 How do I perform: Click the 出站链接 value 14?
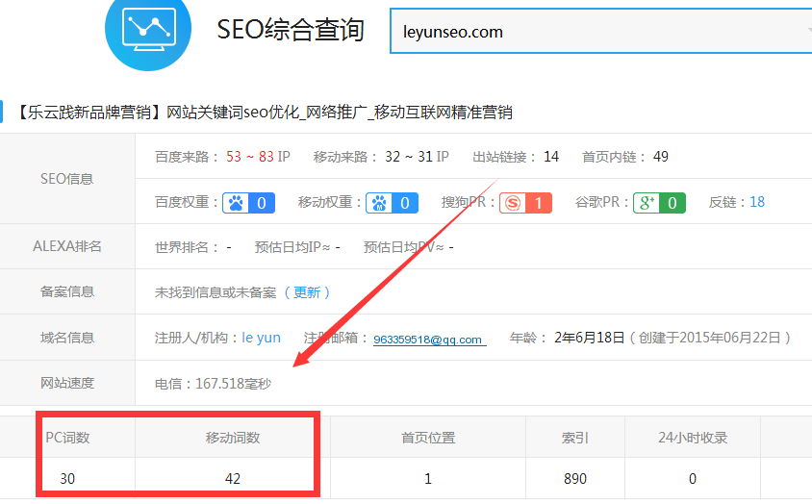(x=551, y=157)
